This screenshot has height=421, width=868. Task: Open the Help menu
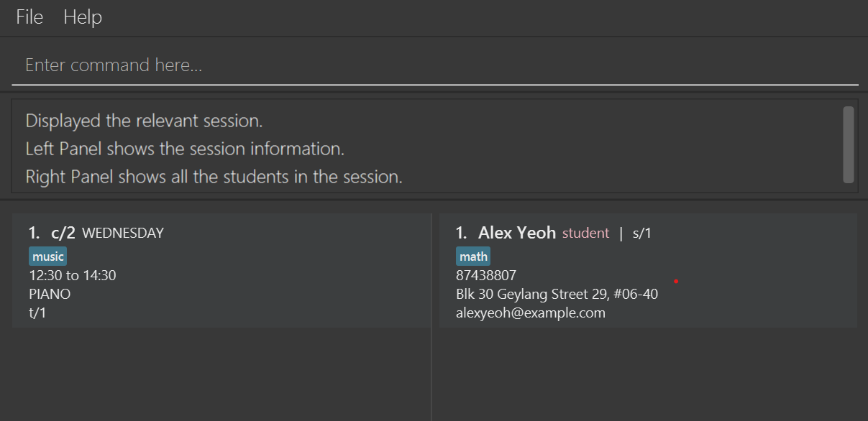click(x=83, y=17)
